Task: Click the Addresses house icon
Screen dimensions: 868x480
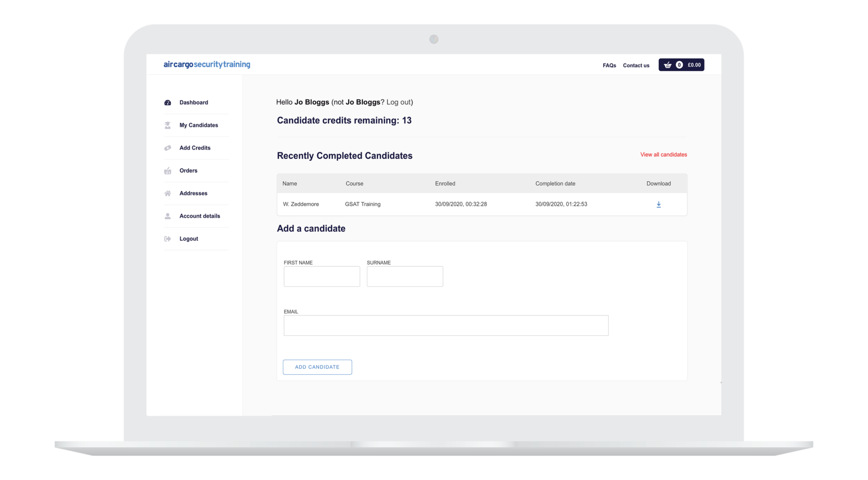Action: (x=168, y=194)
